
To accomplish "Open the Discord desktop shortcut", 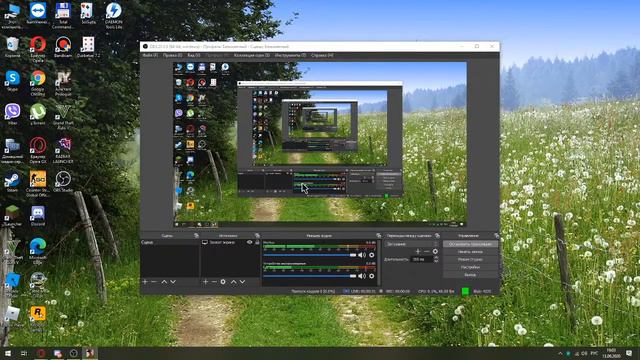I will (x=38, y=216).
